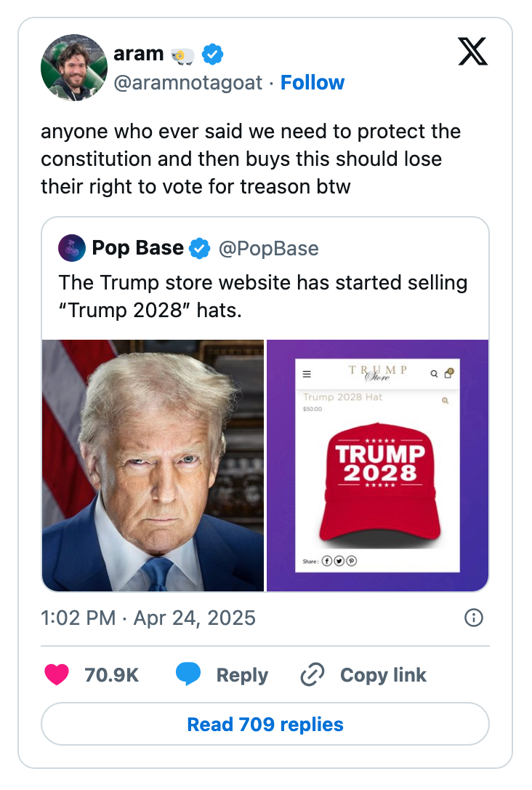Image resolution: width=532 pixels, height=790 pixels.
Task: Open the Trump Store hamburger menu
Action: [307, 374]
